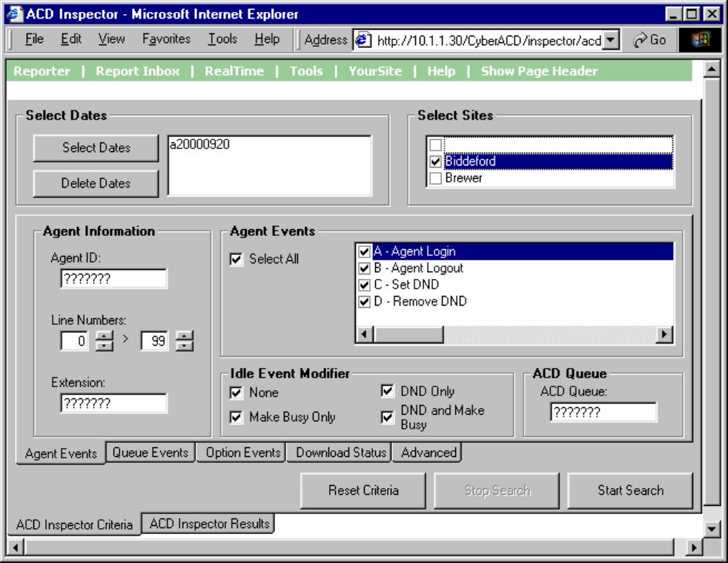Click the page vertical scrollbar down arrow
728x563 pixels.
point(712,529)
